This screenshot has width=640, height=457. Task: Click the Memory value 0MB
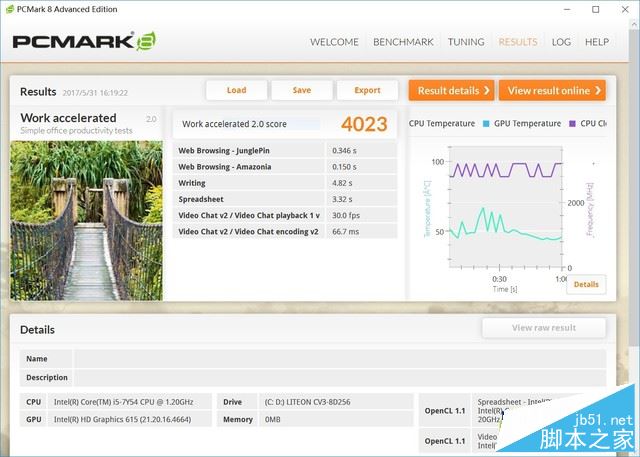coord(273,419)
